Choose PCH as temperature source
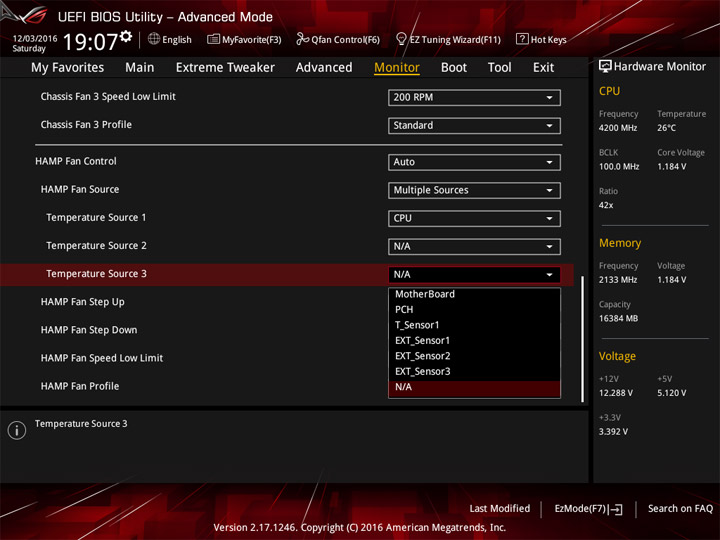720x540 pixels. click(x=474, y=309)
